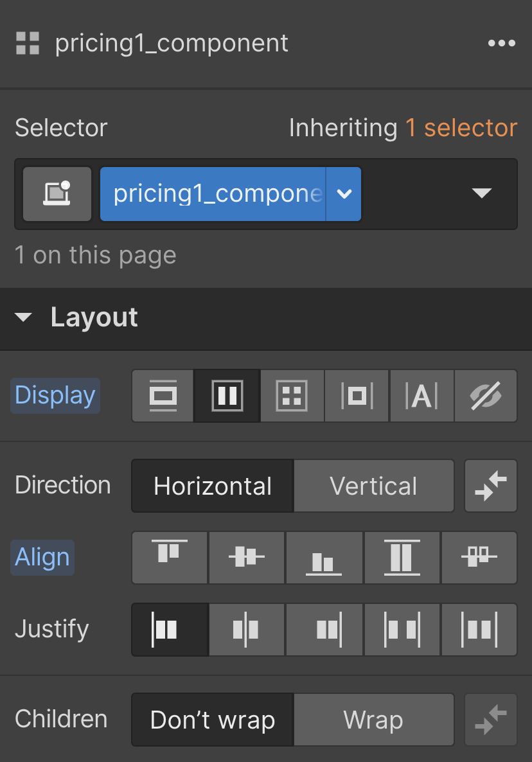Align items to stretch
Image resolution: width=532 pixels, height=762 pixels.
[x=402, y=558]
